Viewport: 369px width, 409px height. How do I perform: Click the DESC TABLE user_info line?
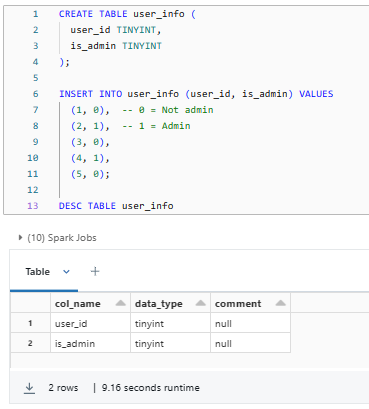116,206
